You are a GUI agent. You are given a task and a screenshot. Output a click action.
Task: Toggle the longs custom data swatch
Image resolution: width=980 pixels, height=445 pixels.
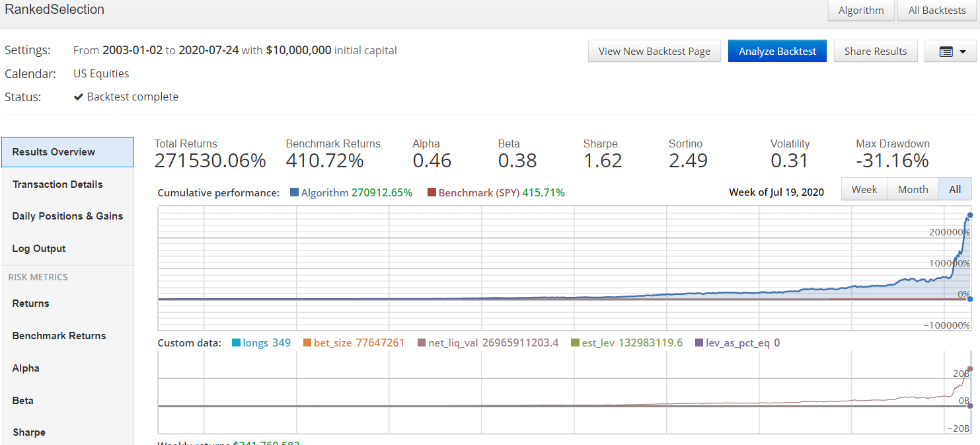tap(236, 343)
